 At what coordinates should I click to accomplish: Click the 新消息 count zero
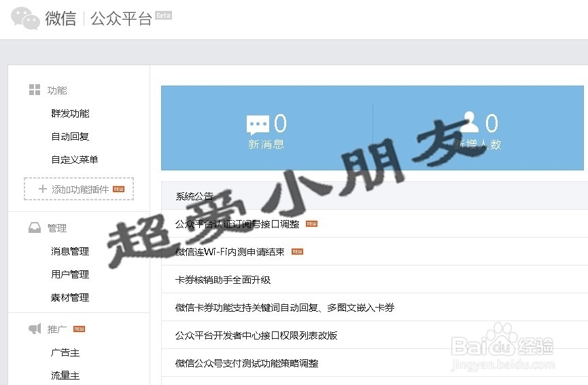pyautogui.click(x=280, y=123)
